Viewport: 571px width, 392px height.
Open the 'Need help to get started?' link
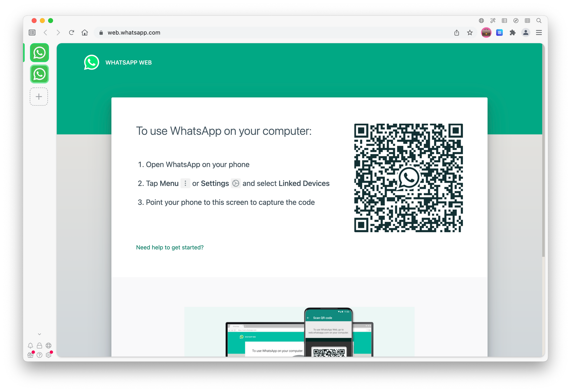tap(170, 247)
